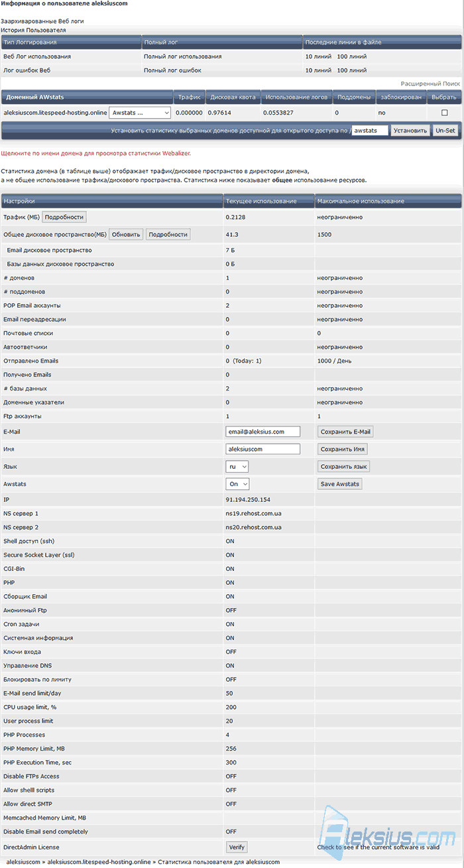Click Сохранить Имя button
The height and width of the screenshot is (868, 464).
(342, 449)
